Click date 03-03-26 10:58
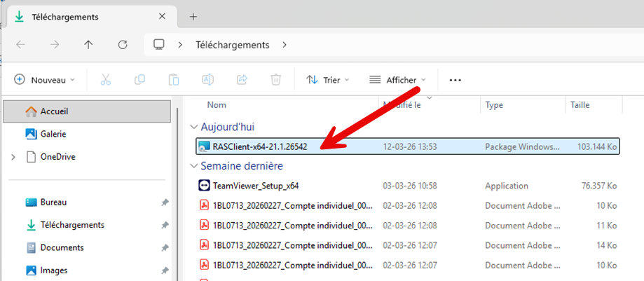 click(410, 186)
